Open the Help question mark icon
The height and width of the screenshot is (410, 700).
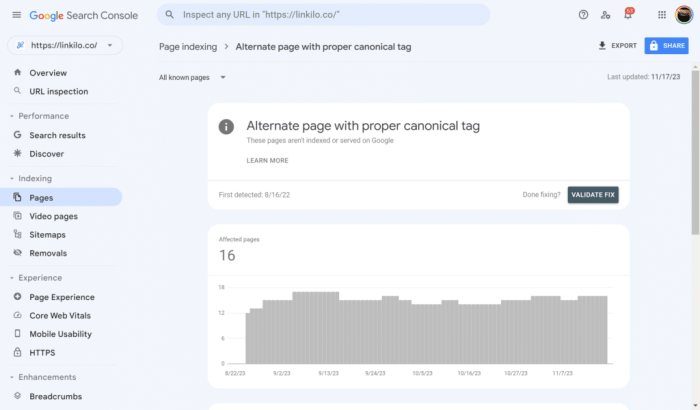pos(583,15)
